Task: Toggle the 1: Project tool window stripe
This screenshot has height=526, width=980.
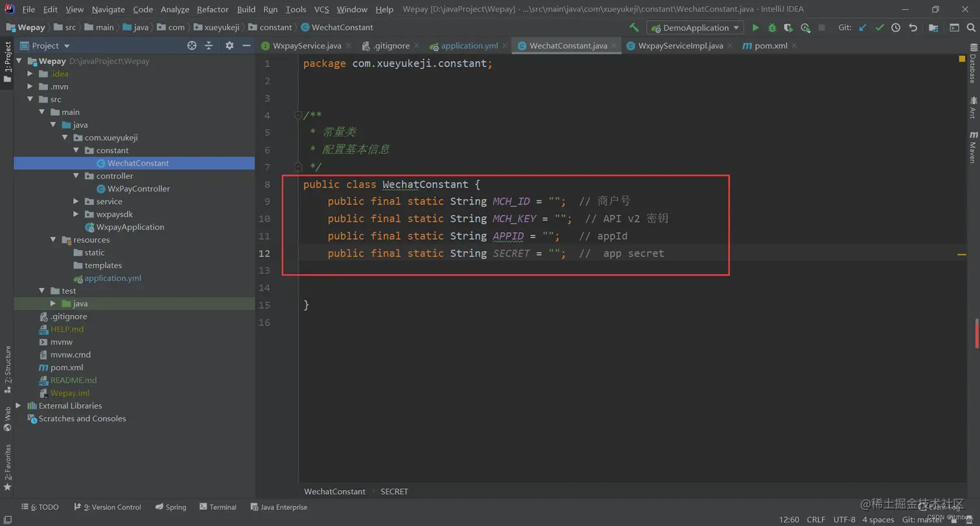Action: pyautogui.click(x=7, y=62)
